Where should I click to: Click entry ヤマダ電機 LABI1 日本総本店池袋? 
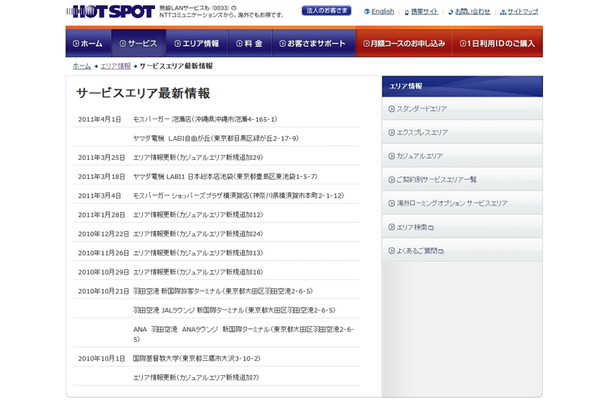(x=225, y=177)
